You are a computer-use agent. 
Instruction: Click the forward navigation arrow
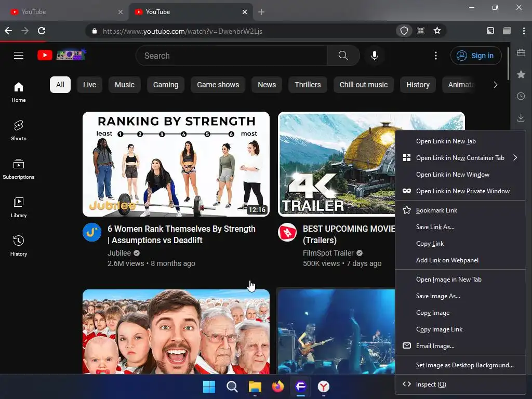tap(25, 31)
